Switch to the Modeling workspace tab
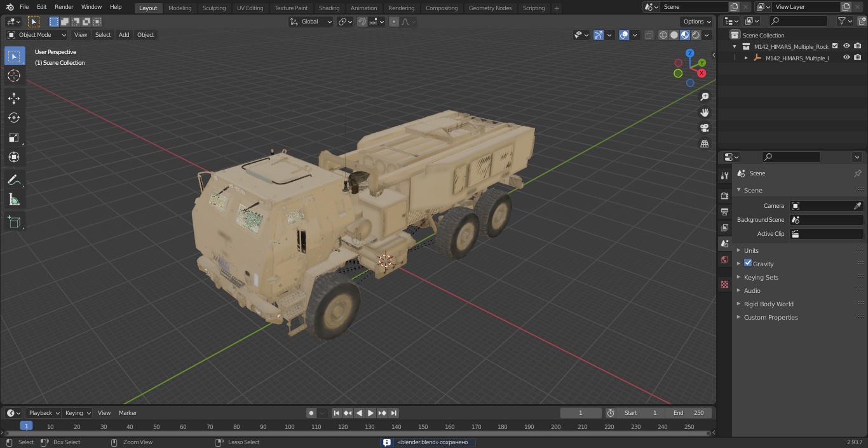This screenshot has height=448, width=868. (180, 8)
